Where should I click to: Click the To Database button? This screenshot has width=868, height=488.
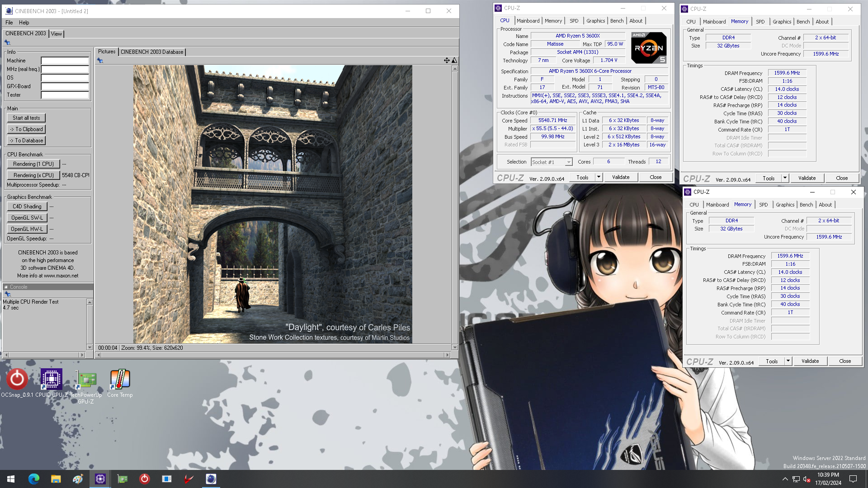coord(26,141)
